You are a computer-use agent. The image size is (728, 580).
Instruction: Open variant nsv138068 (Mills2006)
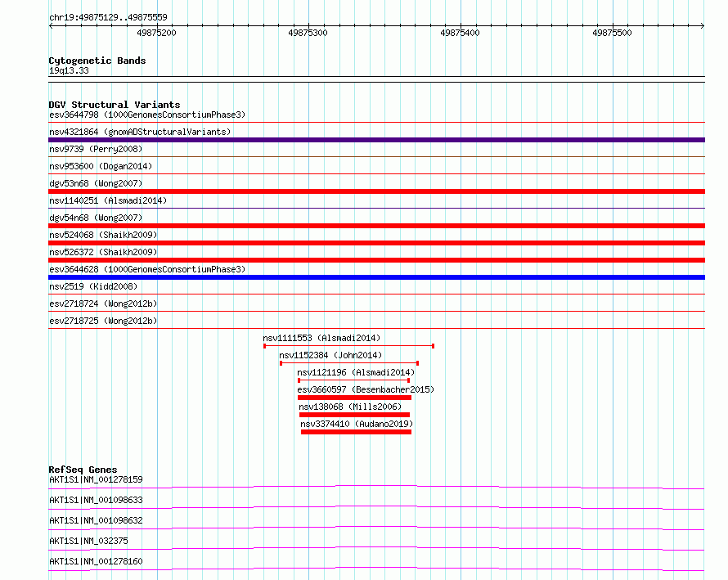point(350,407)
